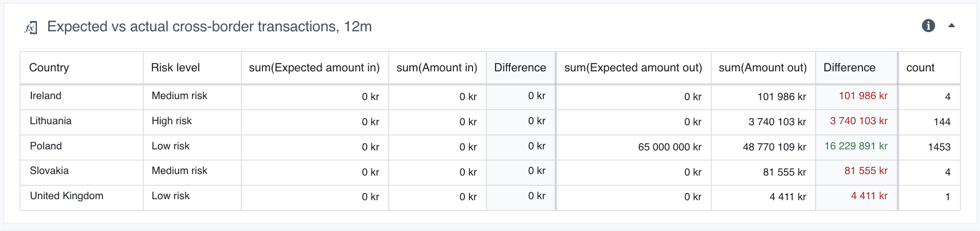980x231 pixels.
Task: Click the fx formula icon beside the title
Action: [x=31, y=27]
